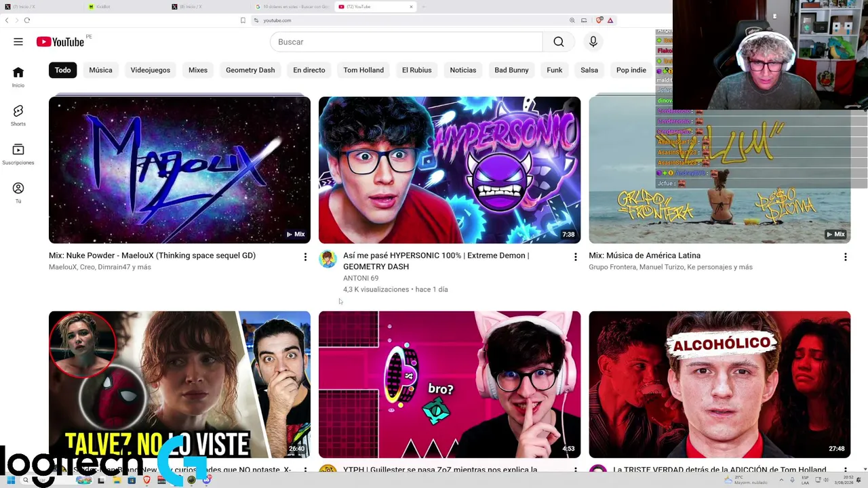Screen dimensions: 868x488
Task: Visit the ANTONI 69 channel name link
Action: pos(361,278)
